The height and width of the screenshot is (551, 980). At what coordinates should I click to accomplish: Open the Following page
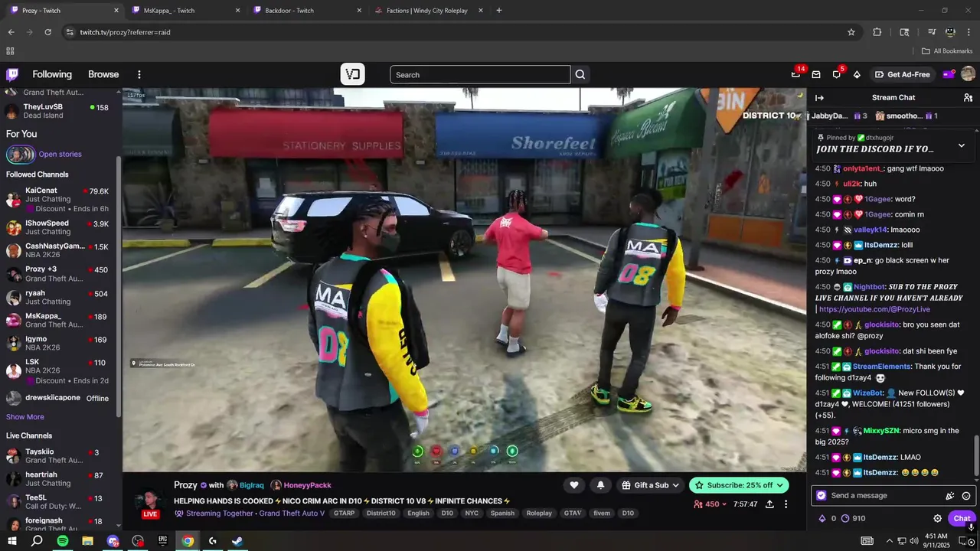[x=52, y=74]
